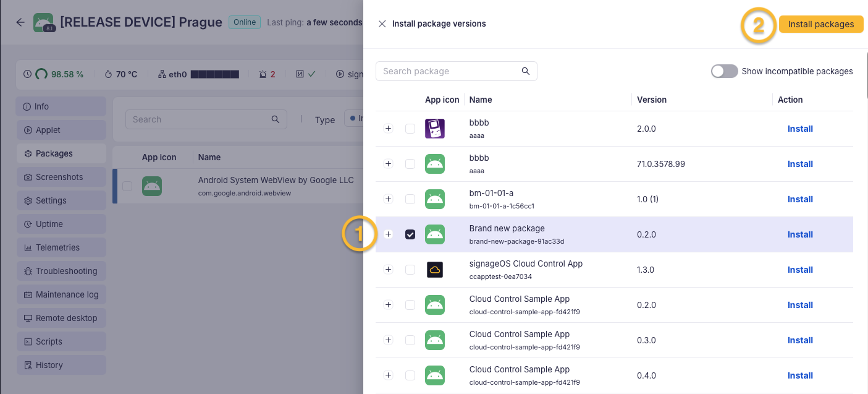Viewport: 868px width, 394px height.
Task: Focus the Search package input field
Action: click(457, 71)
